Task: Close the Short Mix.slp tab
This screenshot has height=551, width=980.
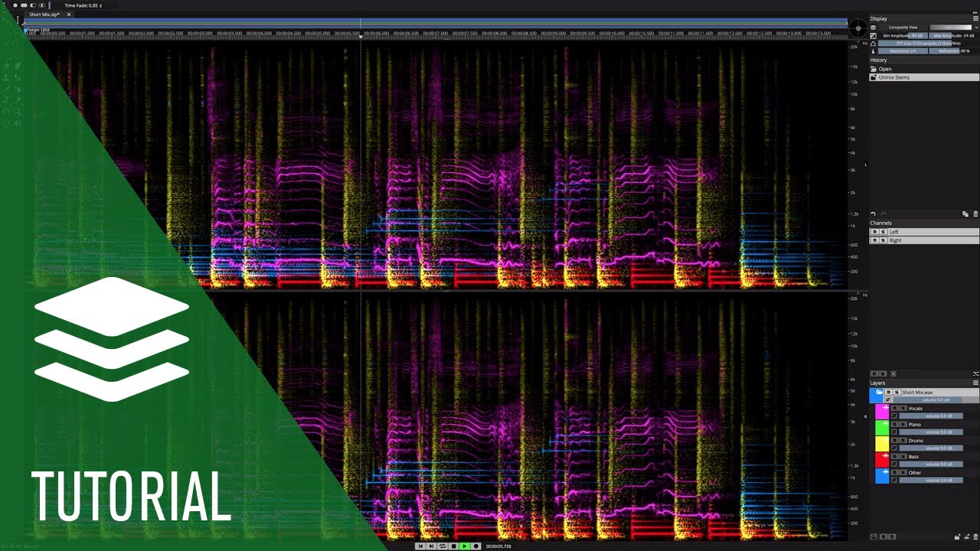Action: pyautogui.click(x=68, y=15)
